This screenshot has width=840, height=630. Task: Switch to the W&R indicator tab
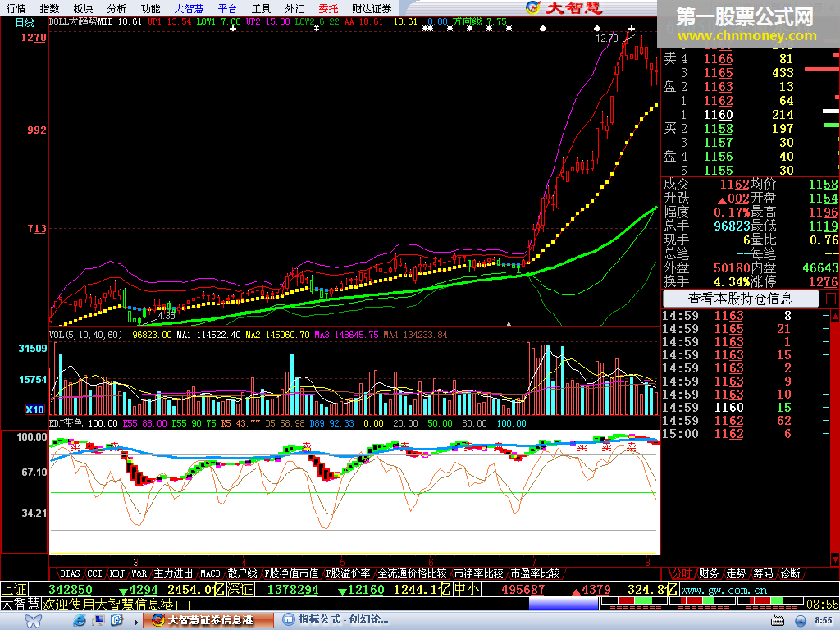[139, 573]
